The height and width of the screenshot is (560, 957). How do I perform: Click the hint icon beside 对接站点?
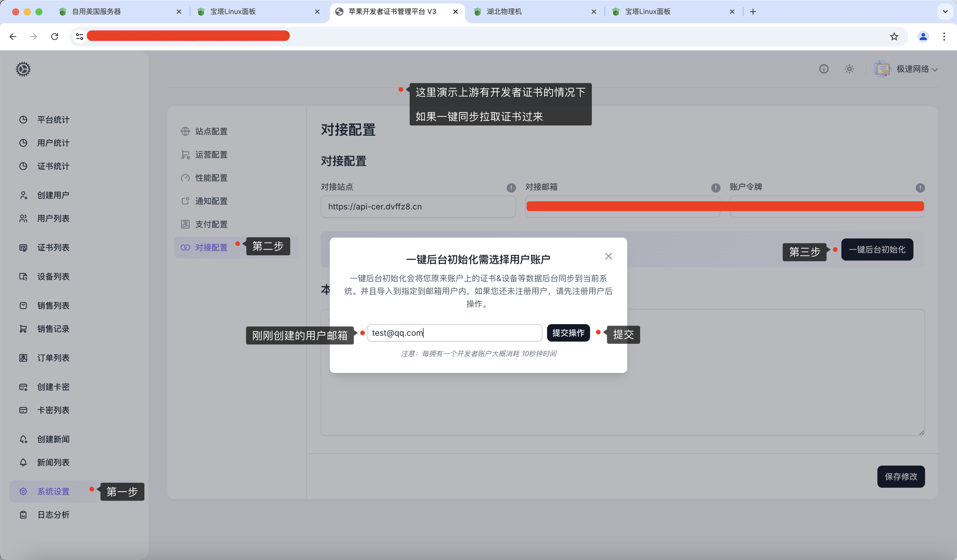[511, 188]
